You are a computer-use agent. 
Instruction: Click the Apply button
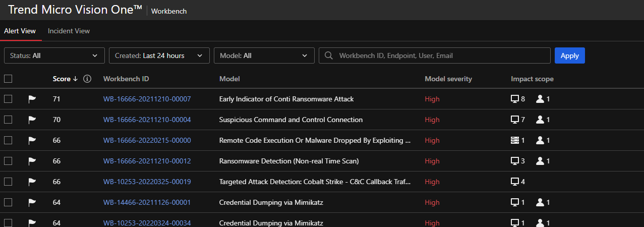tap(569, 55)
